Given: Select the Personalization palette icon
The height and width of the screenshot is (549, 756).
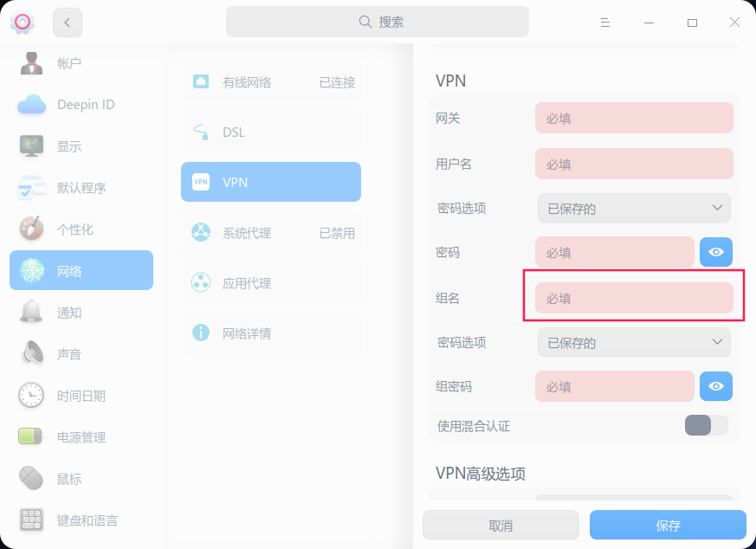Looking at the screenshot, I should (x=31, y=229).
